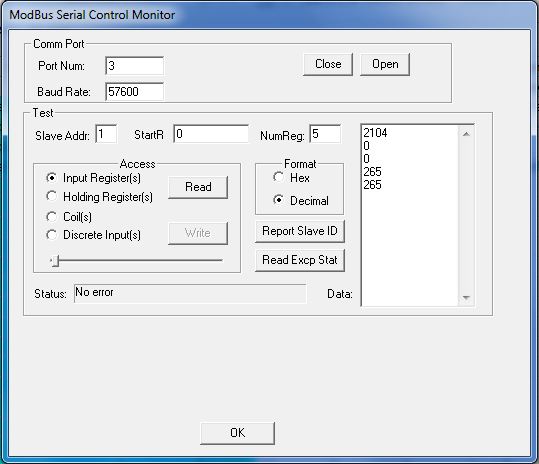Click the Data list scroll up arrow
Screen dimensions: 539x464
click(466, 134)
